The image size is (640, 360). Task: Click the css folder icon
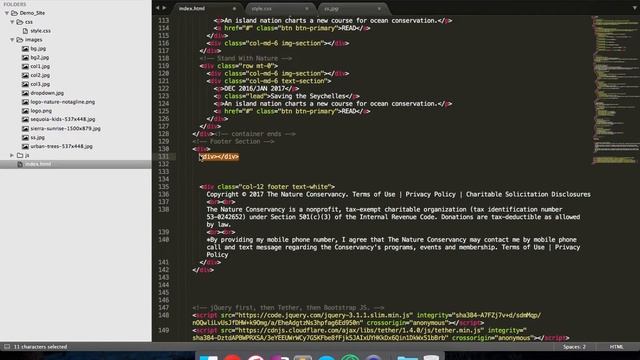(20, 22)
